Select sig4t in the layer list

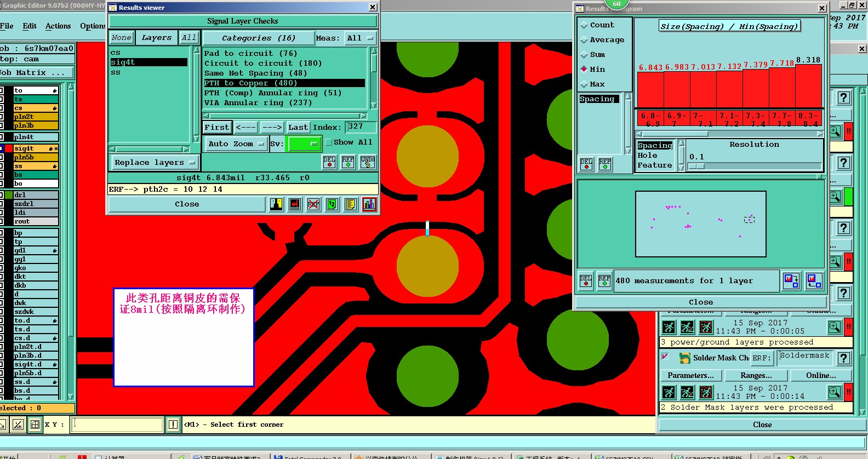149,62
